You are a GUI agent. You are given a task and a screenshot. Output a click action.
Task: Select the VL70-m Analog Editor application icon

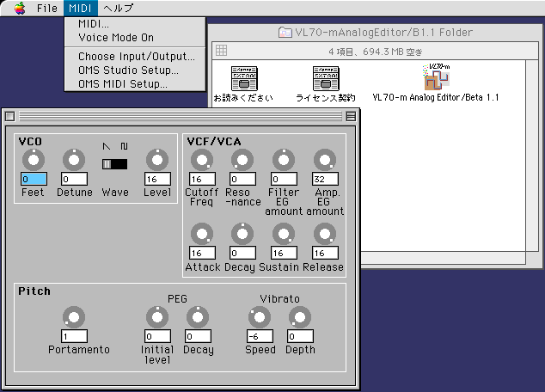click(436, 77)
